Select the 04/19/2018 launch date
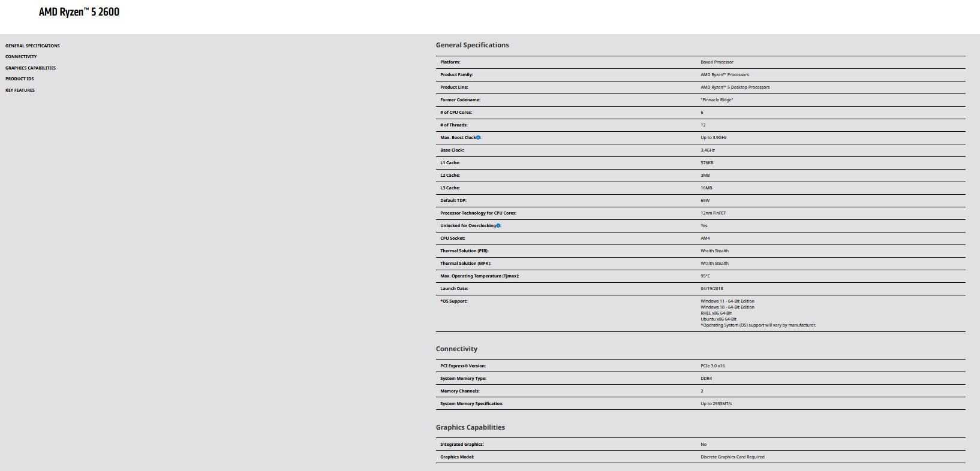The height and width of the screenshot is (471, 980). click(712, 288)
